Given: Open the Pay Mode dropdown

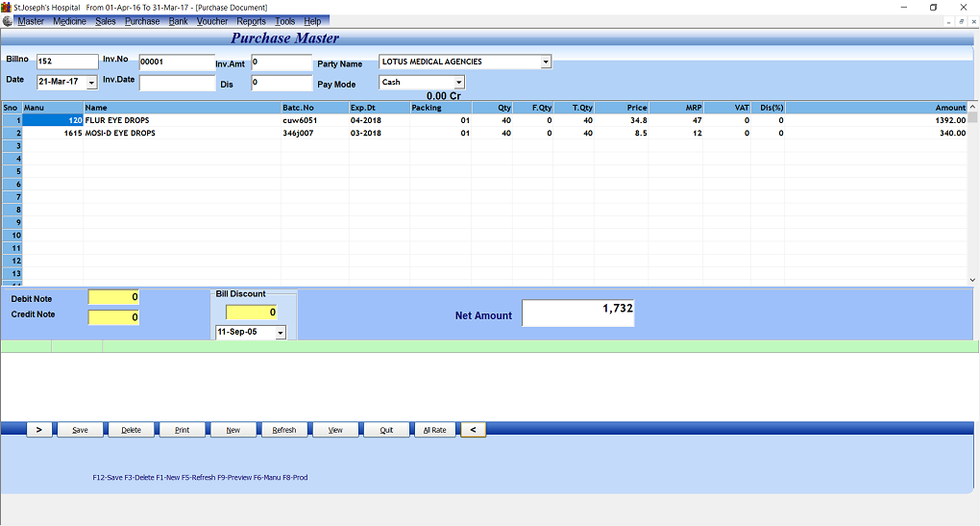Looking at the screenshot, I should (458, 83).
